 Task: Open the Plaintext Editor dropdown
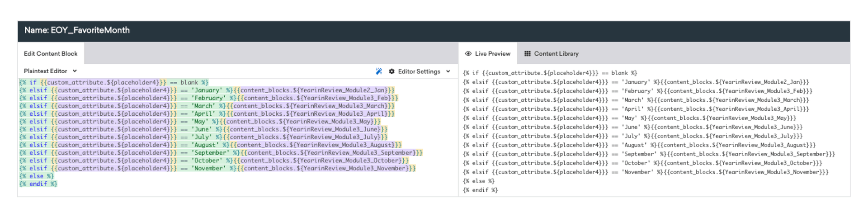point(50,71)
